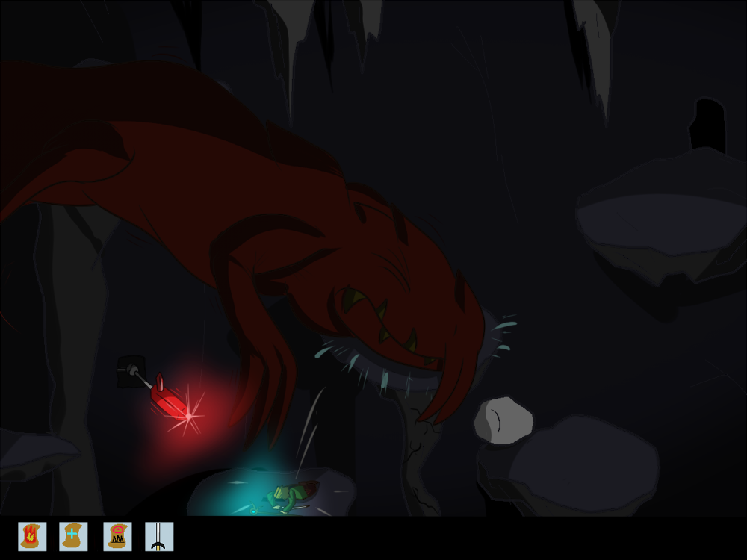Pick the scroll with pink ring symbol
This screenshot has height=560, width=747.
click(x=117, y=536)
